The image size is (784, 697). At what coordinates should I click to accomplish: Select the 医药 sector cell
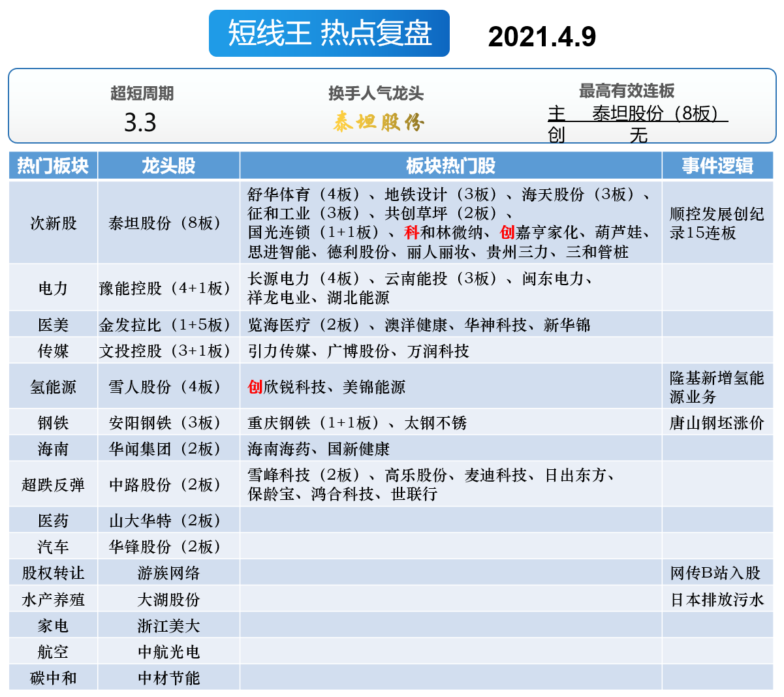(x=53, y=521)
